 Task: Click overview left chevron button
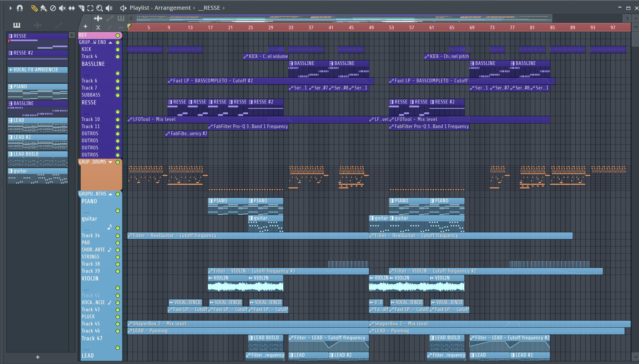(131, 18)
